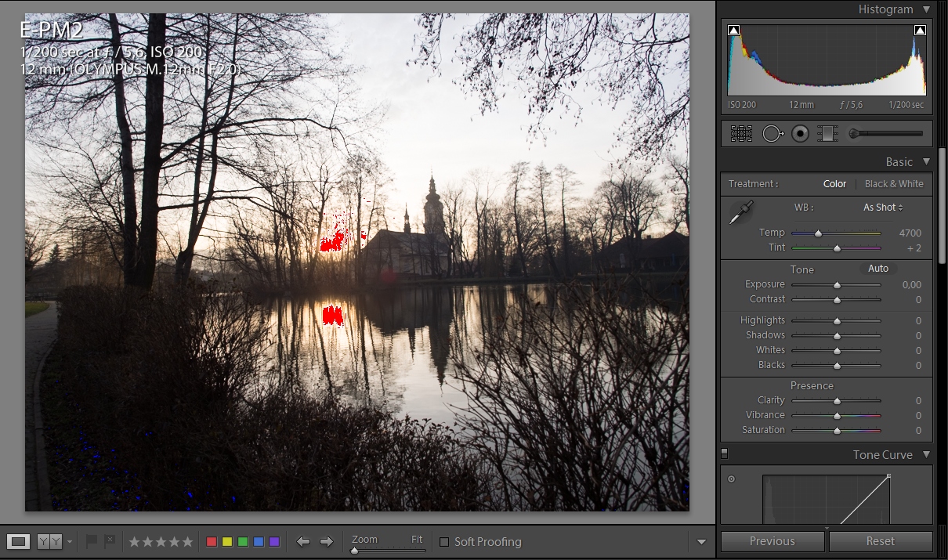Activate the Spot Removal tool
This screenshot has width=948, height=560.
click(773, 134)
